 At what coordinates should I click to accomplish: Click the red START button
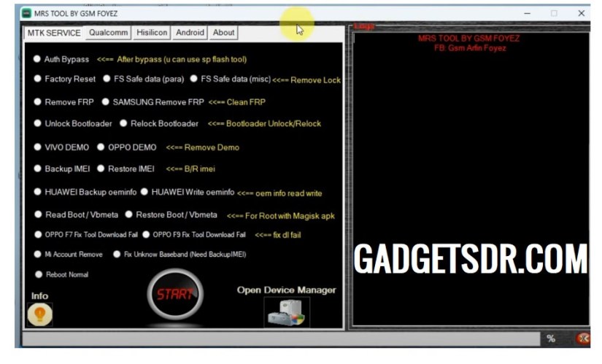175,294
